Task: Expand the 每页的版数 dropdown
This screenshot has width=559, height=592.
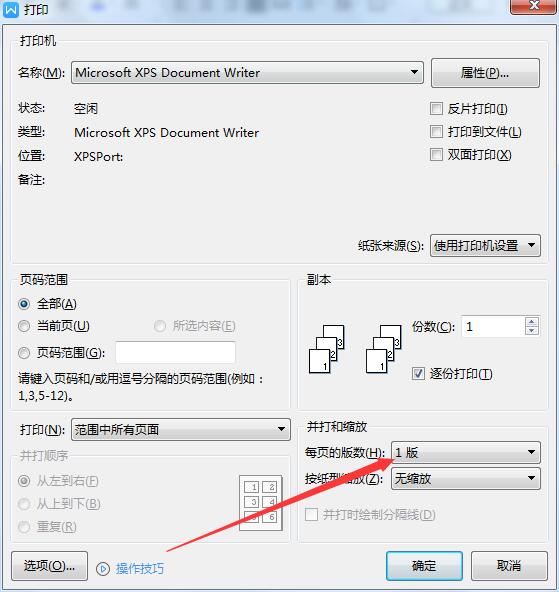Action: pyautogui.click(x=466, y=452)
